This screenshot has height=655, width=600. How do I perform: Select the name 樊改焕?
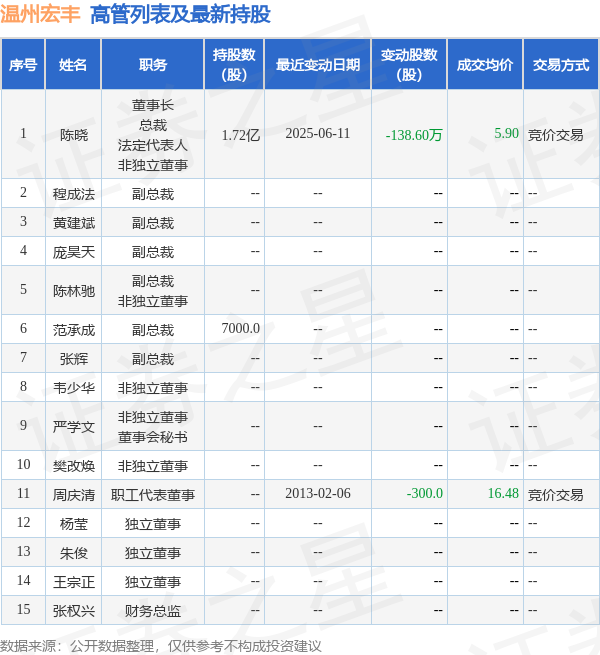pos(74,466)
